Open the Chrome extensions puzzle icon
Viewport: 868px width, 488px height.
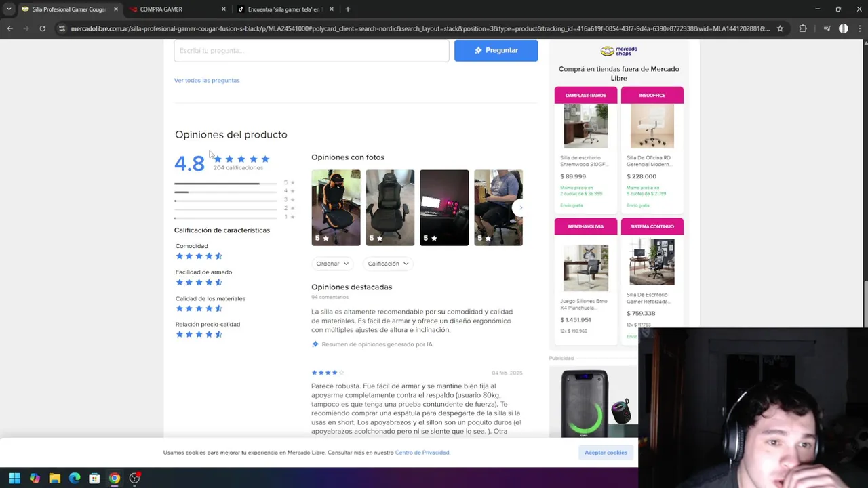pyautogui.click(x=803, y=28)
